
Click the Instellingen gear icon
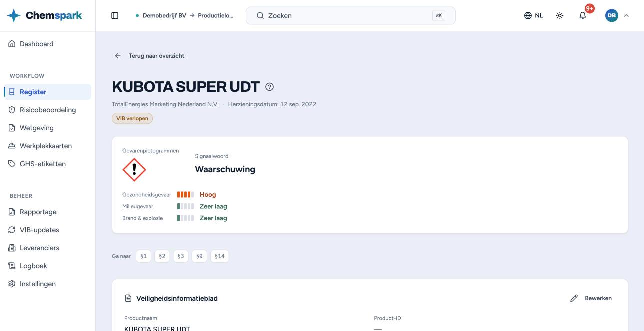point(12,284)
